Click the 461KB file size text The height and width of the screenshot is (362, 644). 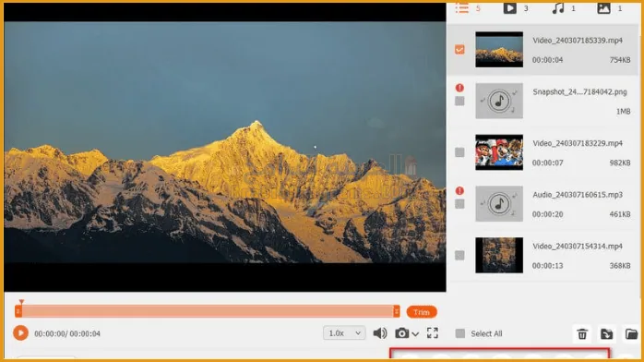620,214
